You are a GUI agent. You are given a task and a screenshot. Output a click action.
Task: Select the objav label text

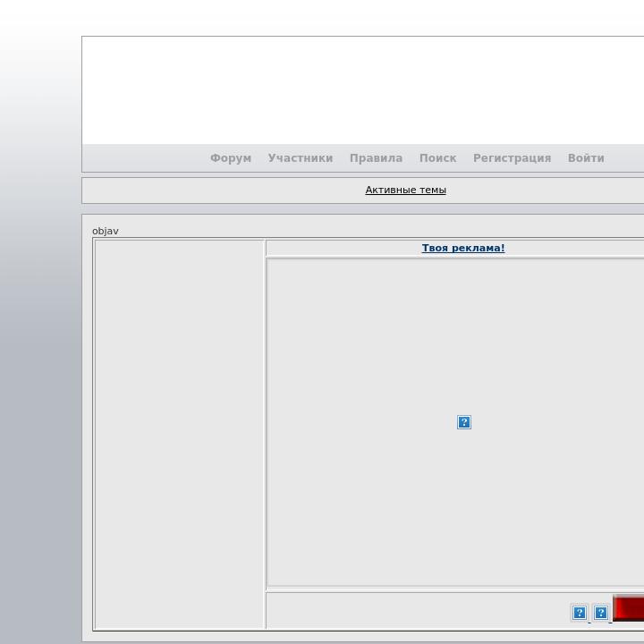tap(106, 232)
